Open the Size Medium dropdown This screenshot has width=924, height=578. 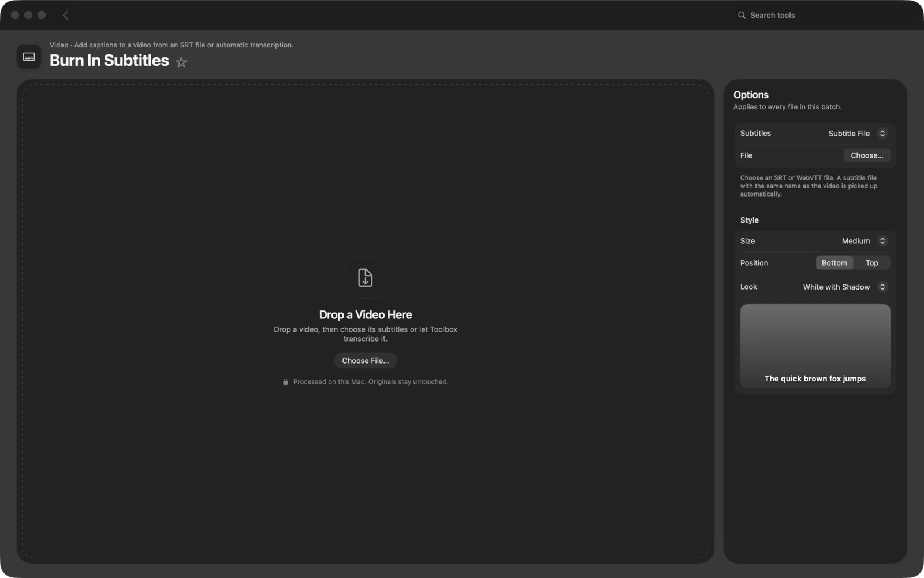[x=863, y=241]
